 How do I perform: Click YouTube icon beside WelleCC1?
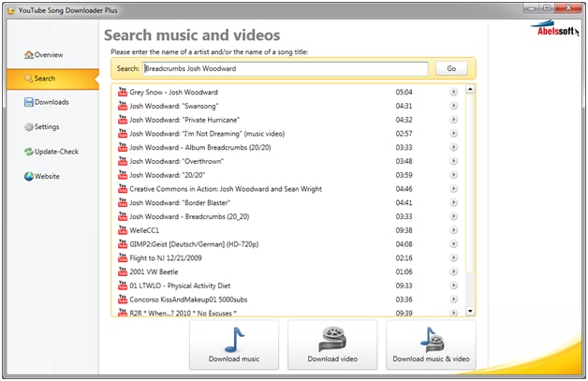coord(123,230)
